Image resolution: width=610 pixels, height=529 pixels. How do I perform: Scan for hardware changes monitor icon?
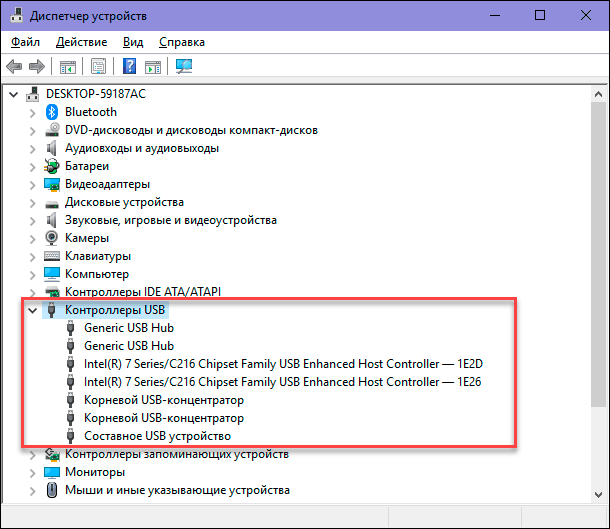pos(184,66)
